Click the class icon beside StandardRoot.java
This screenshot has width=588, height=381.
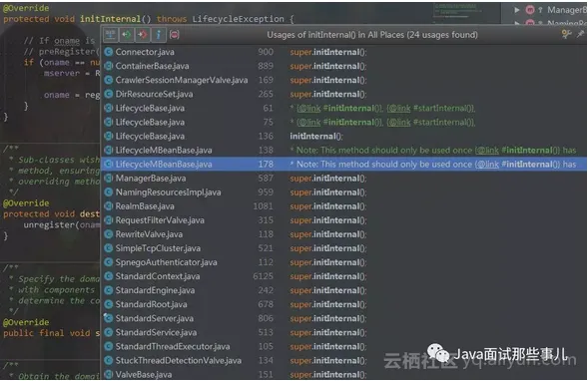tap(109, 304)
